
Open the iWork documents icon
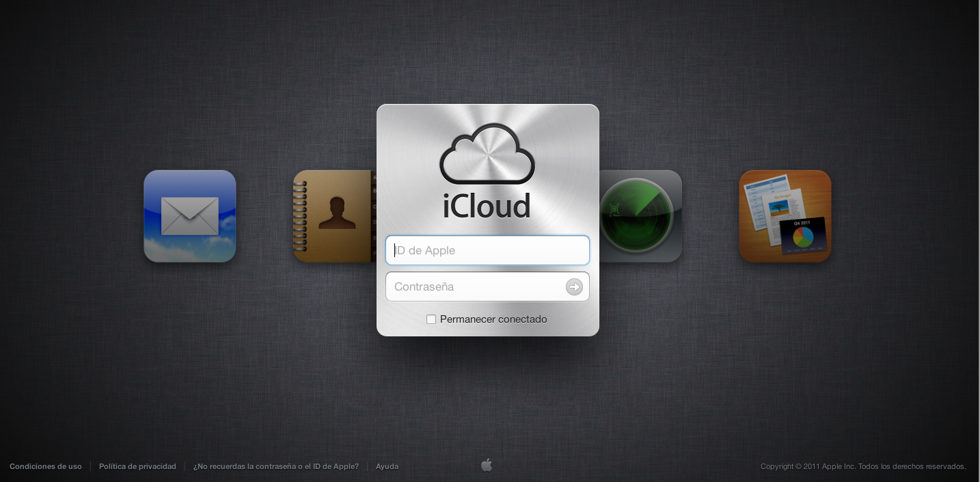785,216
